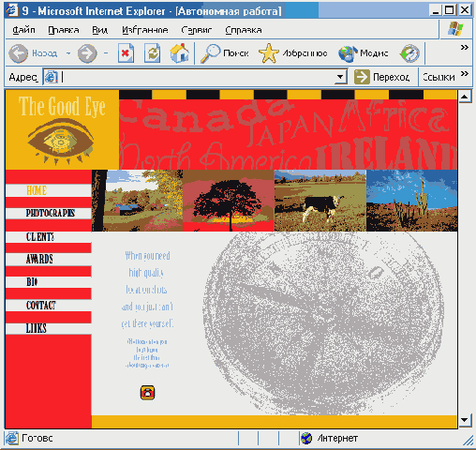Expand the address bar dropdown arrow
The width and height of the screenshot is (476, 450).
click(340, 77)
